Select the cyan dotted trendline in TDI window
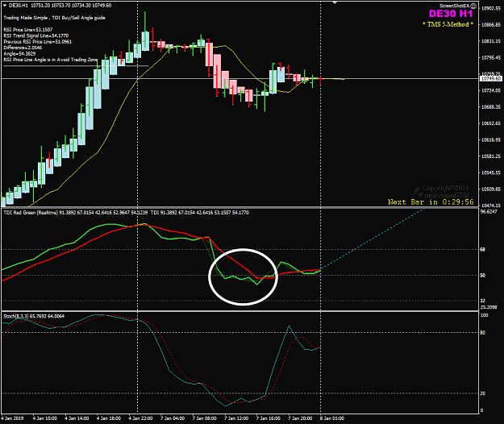 tap(373, 239)
